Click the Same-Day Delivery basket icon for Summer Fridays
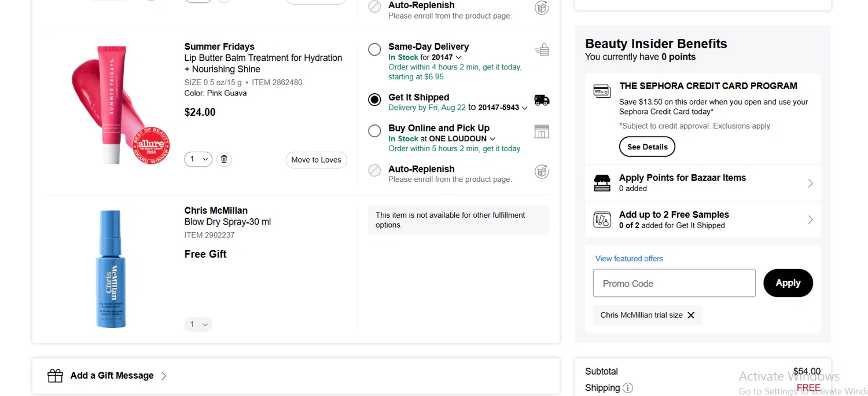The image size is (868, 396). (542, 50)
